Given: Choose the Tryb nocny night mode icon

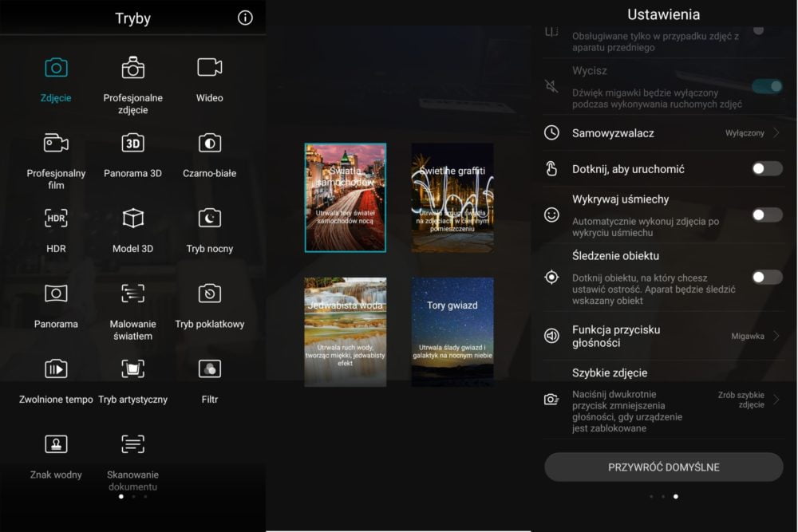Looking at the screenshot, I should pos(209,219).
